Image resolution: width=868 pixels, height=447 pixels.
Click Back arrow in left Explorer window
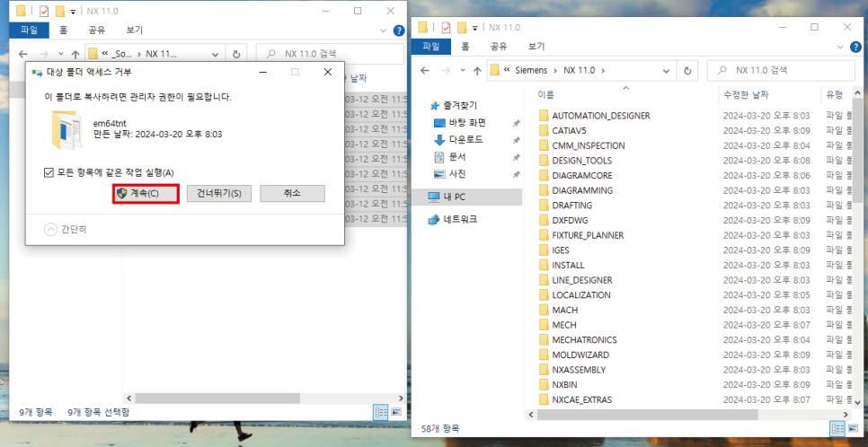pyautogui.click(x=23, y=54)
